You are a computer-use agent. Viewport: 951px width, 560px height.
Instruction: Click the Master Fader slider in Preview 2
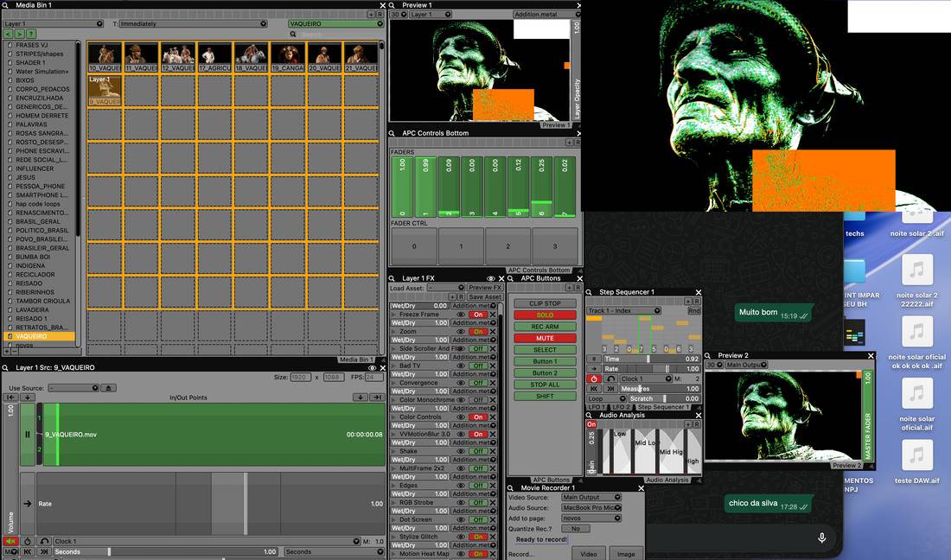coord(867,415)
